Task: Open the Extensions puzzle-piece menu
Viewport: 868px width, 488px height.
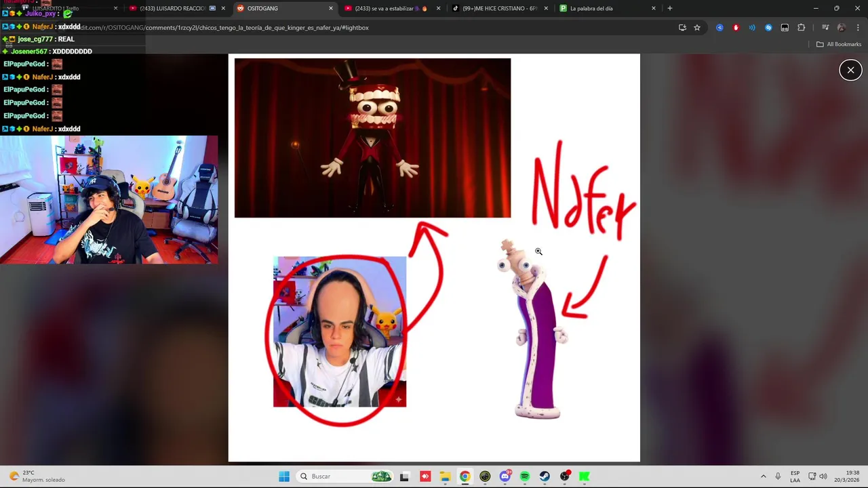Action: coord(801,28)
